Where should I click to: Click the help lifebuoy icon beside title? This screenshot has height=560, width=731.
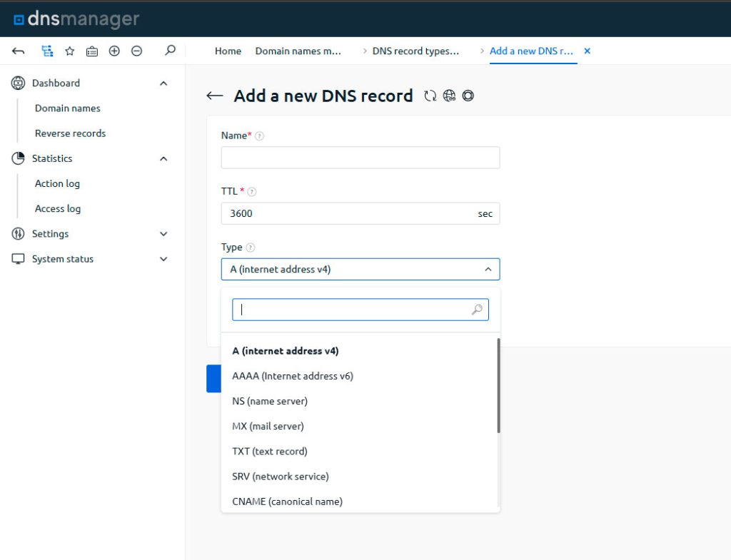coord(468,96)
